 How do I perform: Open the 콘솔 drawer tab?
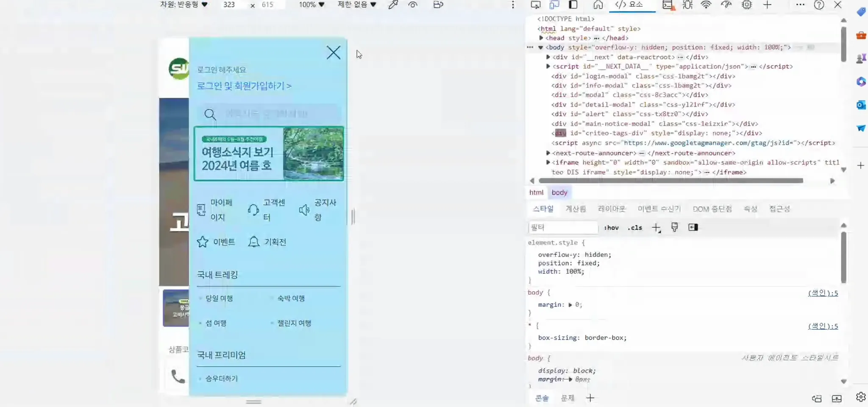[542, 398]
